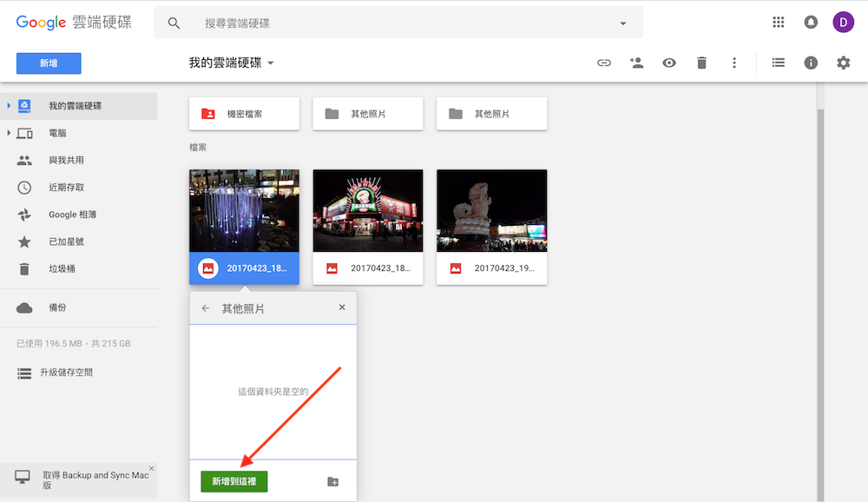The width and height of the screenshot is (868, 502).
Task: Click the green 新增到這裡 button
Action: click(x=234, y=481)
